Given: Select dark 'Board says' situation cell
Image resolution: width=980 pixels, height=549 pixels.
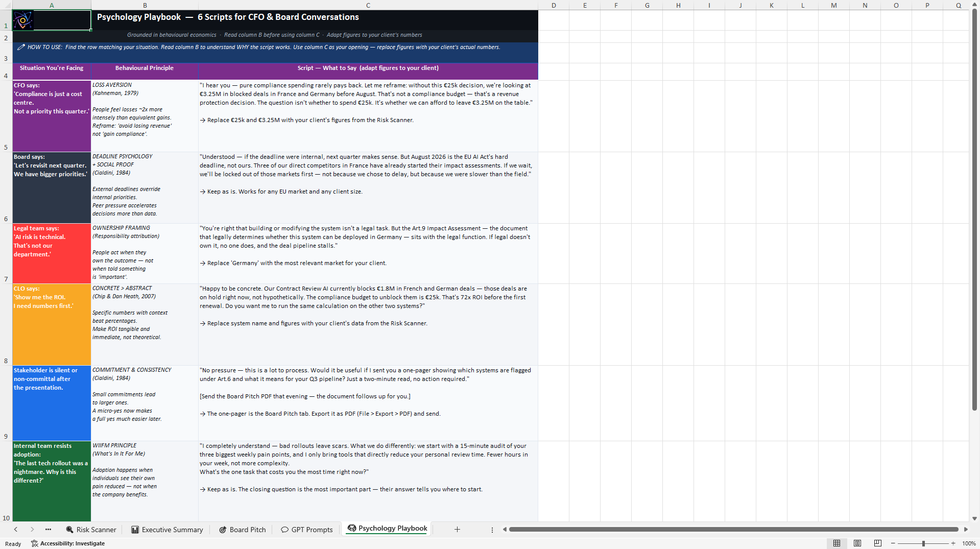Looking at the screenshot, I should point(52,187).
